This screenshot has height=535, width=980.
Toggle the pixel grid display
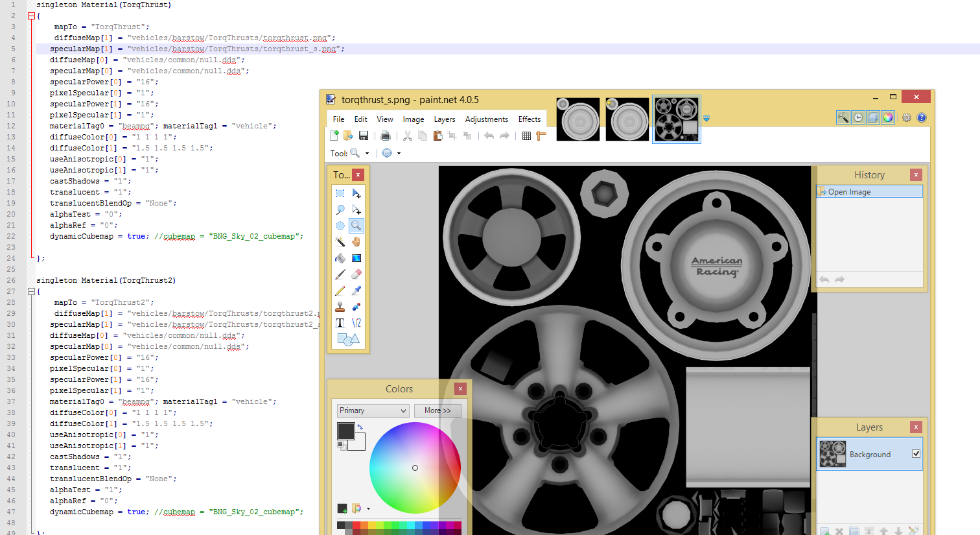(526, 136)
